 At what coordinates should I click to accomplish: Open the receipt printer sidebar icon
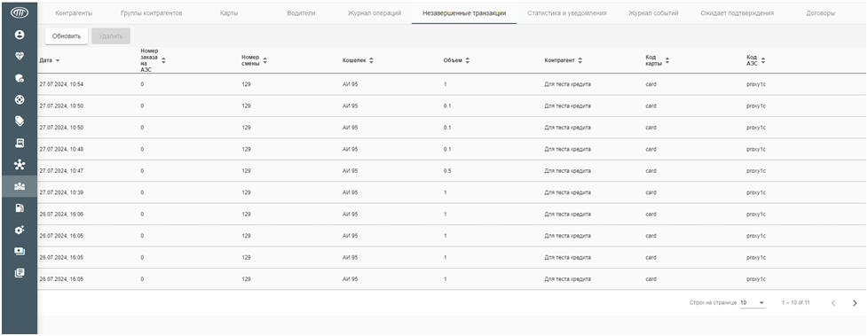20,143
